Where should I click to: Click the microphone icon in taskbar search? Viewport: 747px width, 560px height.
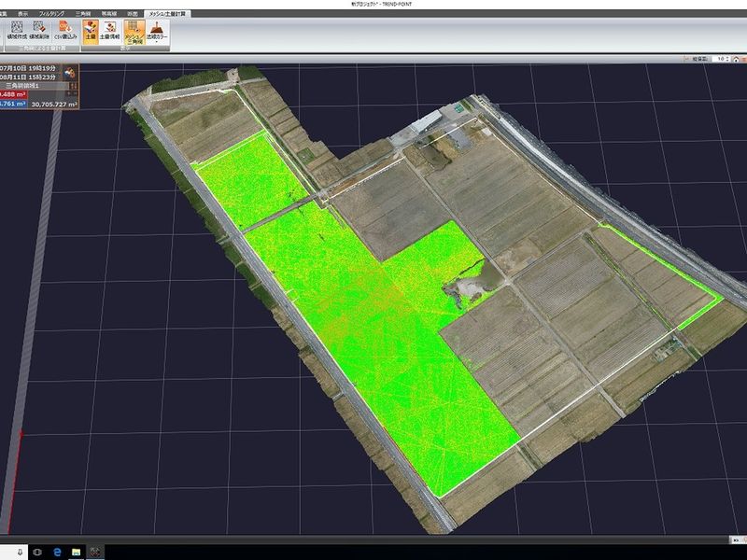click(20, 552)
